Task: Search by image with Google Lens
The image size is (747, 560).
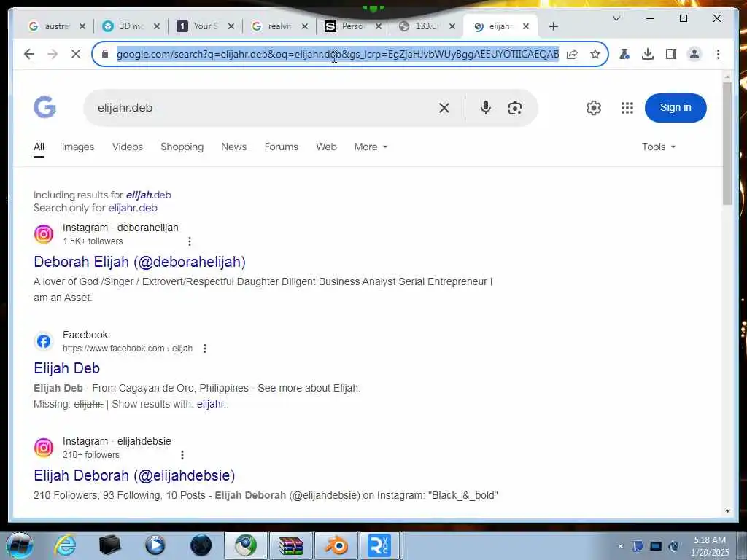Action: pos(514,108)
